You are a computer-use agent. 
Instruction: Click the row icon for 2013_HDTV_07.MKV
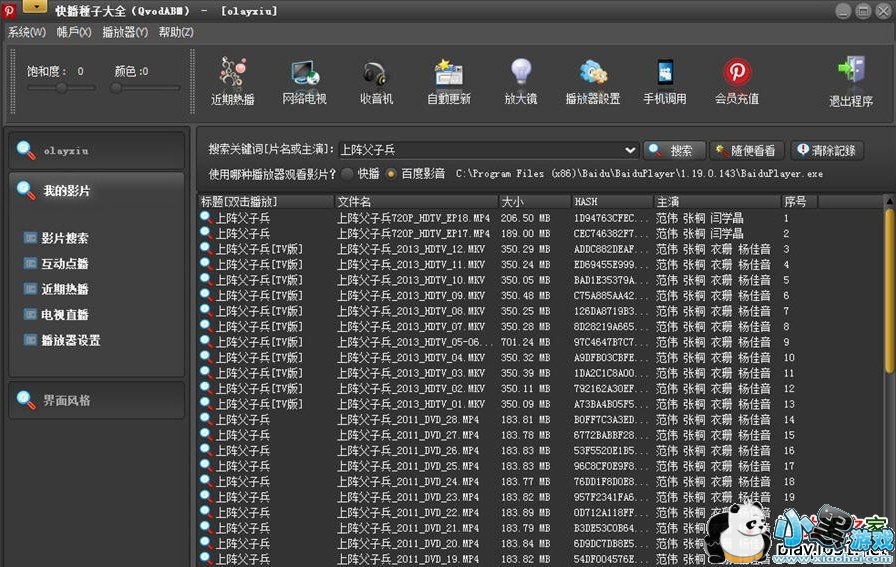(x=206, y=326)
